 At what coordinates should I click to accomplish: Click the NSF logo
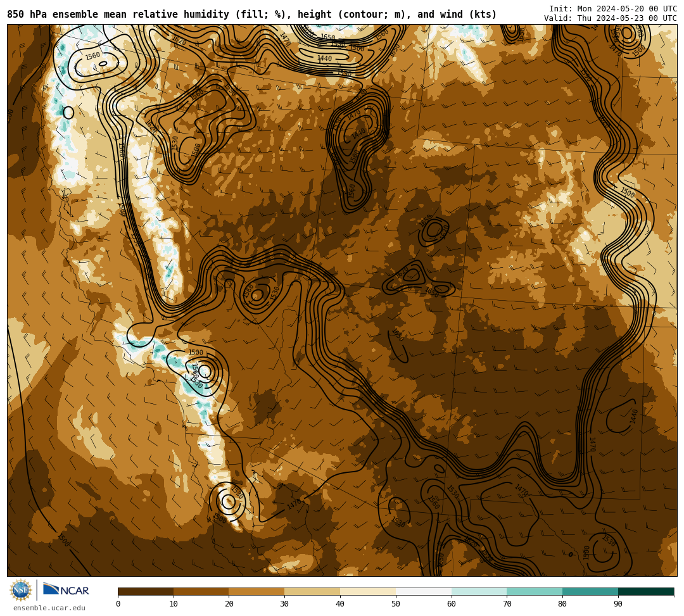tap(21, 590)
